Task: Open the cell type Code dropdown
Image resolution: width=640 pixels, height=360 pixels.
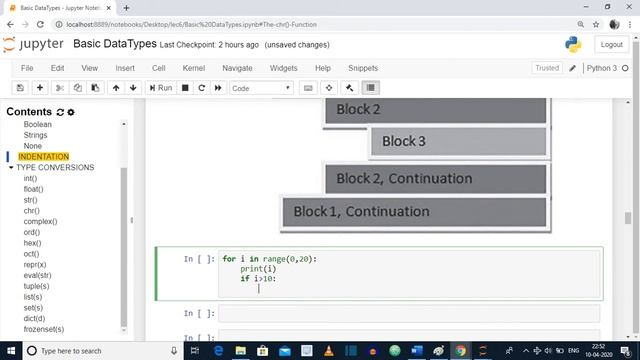Action: point(261,88)
